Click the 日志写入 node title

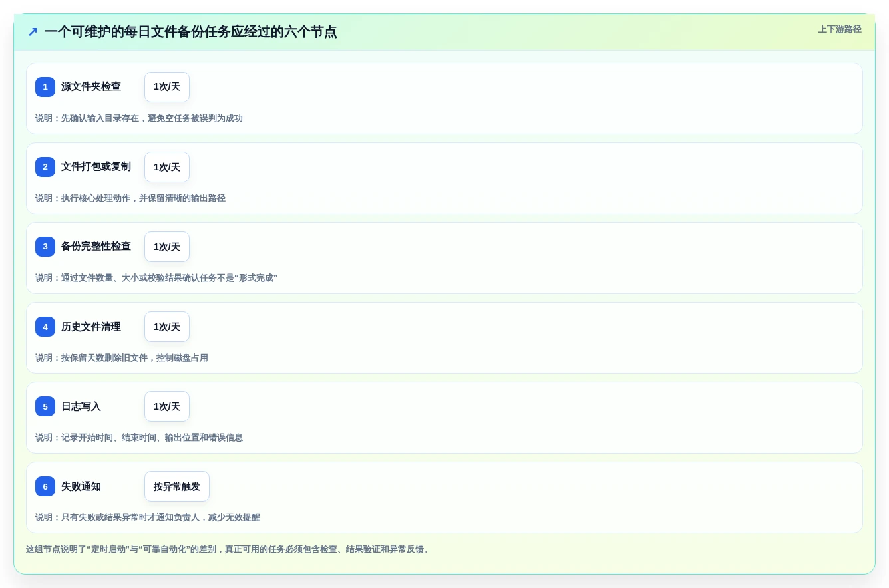point(81,406)
